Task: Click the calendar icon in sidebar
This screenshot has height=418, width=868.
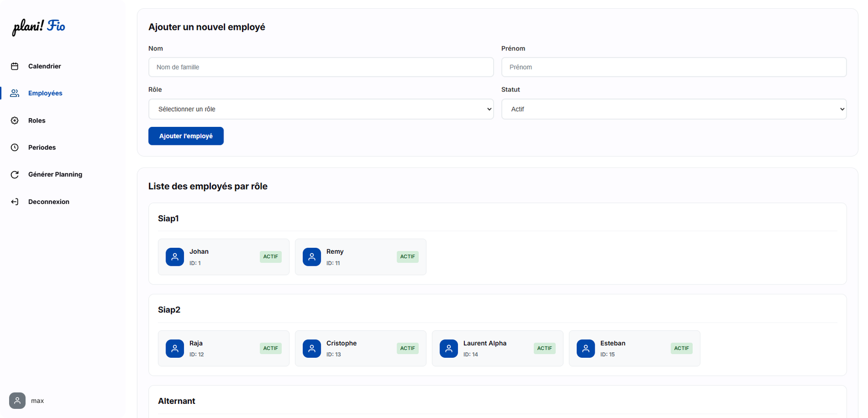Action: [15, 66]
